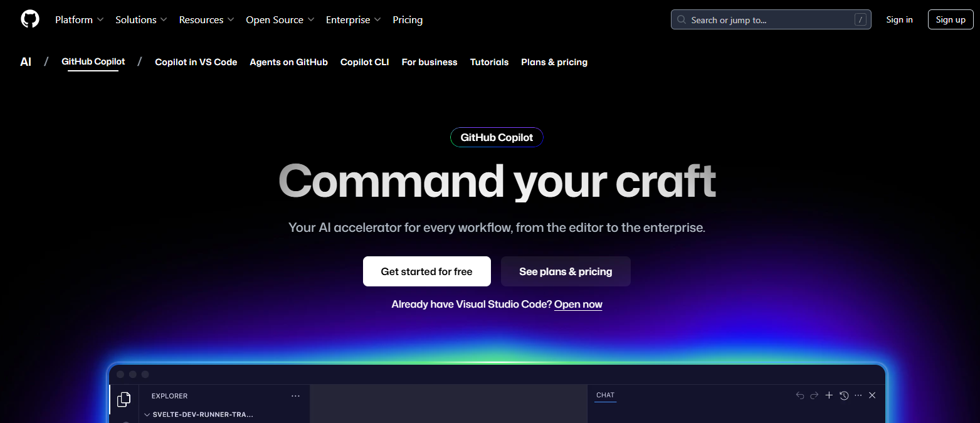Click the Sign up button
Screen dimensions: 980x423
click(x=951, y=19)
